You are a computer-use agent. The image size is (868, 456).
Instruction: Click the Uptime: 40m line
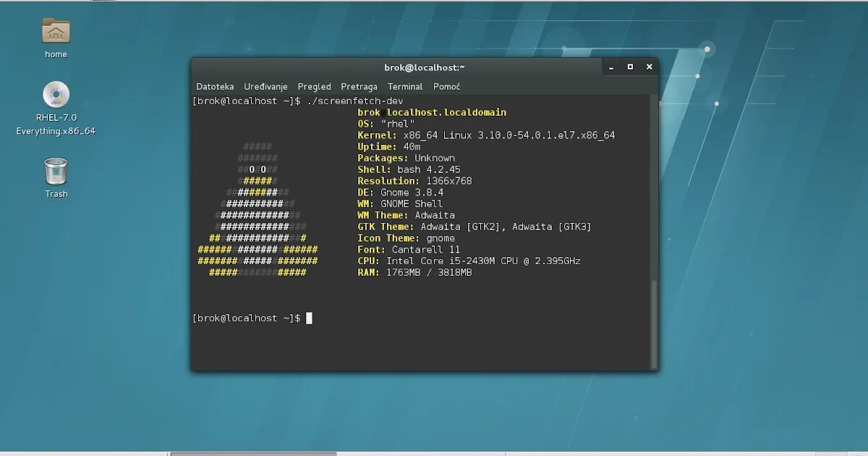coord(389,147)
